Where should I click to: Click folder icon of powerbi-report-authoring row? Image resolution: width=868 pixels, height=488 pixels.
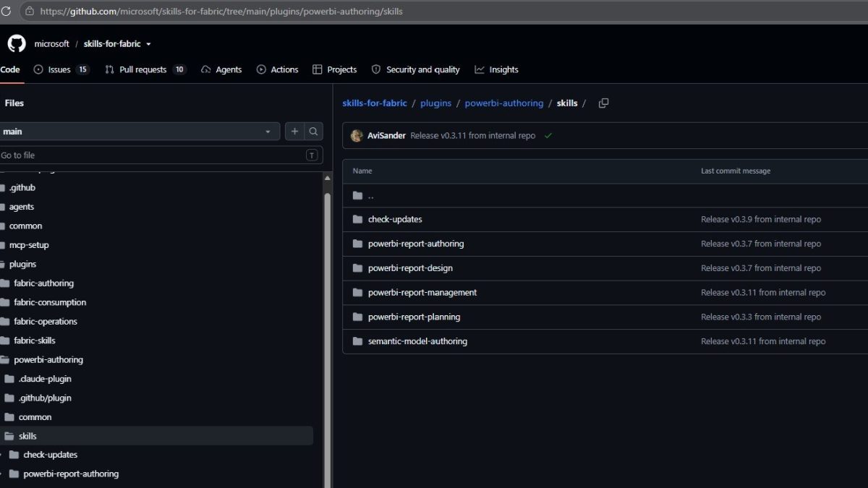point(357,244)
